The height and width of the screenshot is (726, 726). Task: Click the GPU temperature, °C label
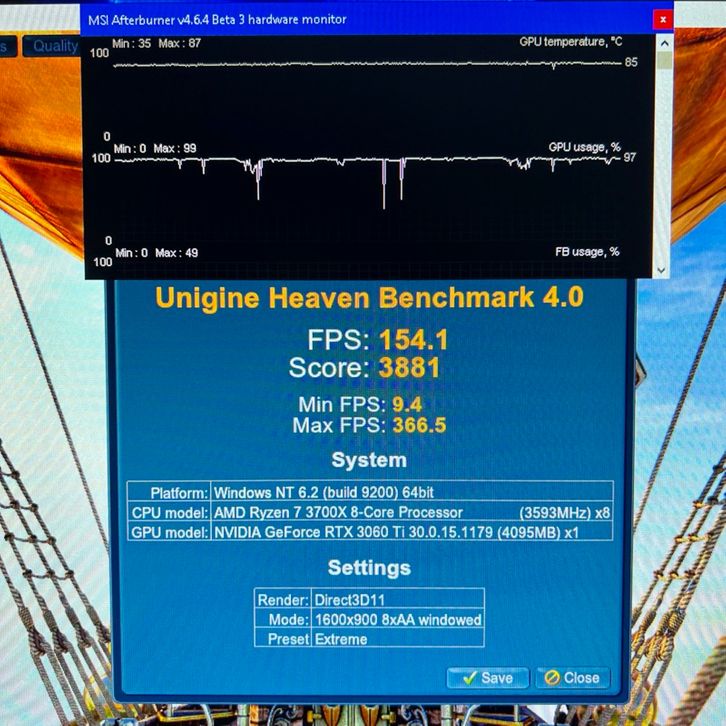point(570,42)
